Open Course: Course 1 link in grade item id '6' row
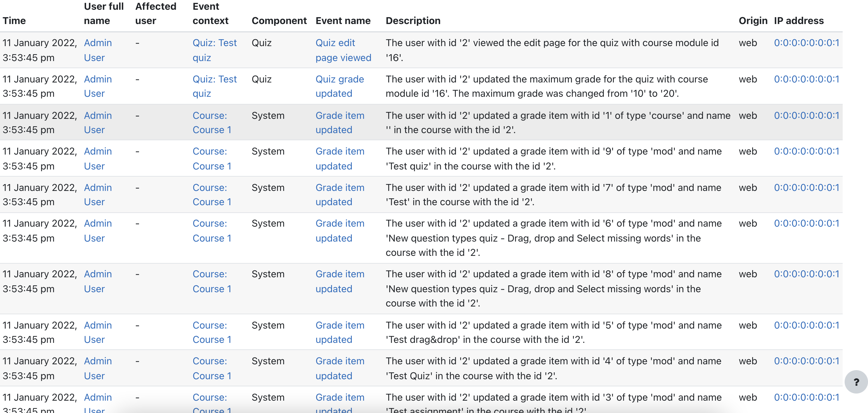 click(x=212, y=231)
